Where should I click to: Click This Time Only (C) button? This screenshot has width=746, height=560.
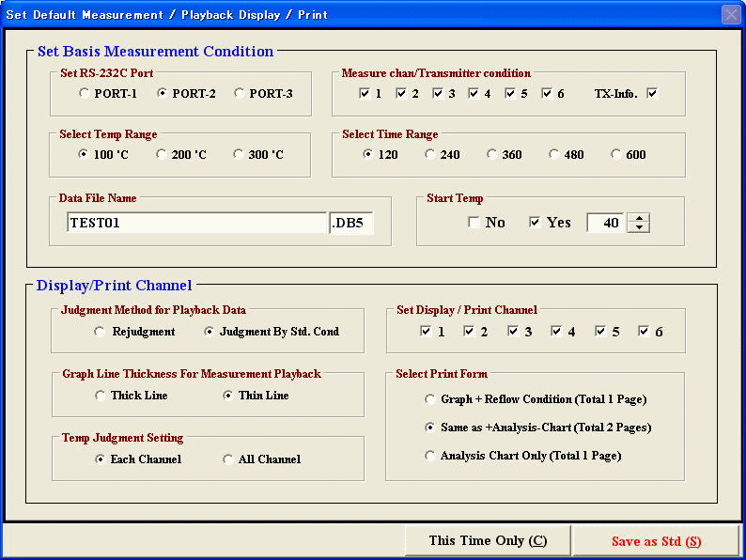[x=488, y=540]
